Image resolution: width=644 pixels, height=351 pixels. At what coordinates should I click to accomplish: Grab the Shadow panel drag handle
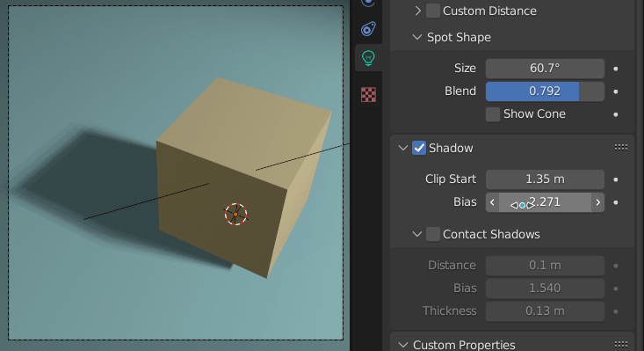point(621,148)
